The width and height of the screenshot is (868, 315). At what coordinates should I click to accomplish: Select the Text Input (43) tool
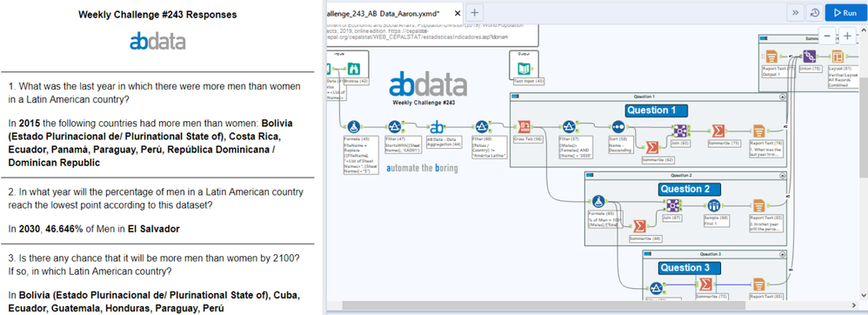[523, 70]
